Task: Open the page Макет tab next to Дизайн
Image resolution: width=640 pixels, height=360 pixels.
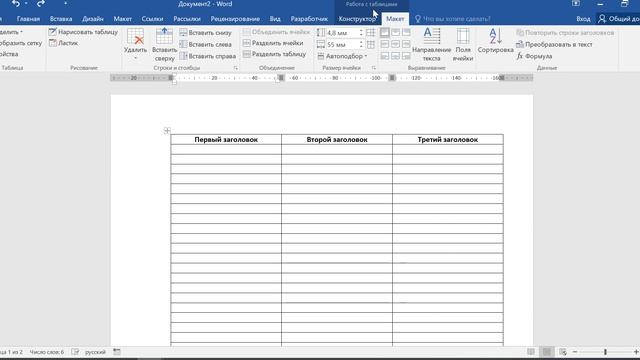Action: click(x=122, y=19)
